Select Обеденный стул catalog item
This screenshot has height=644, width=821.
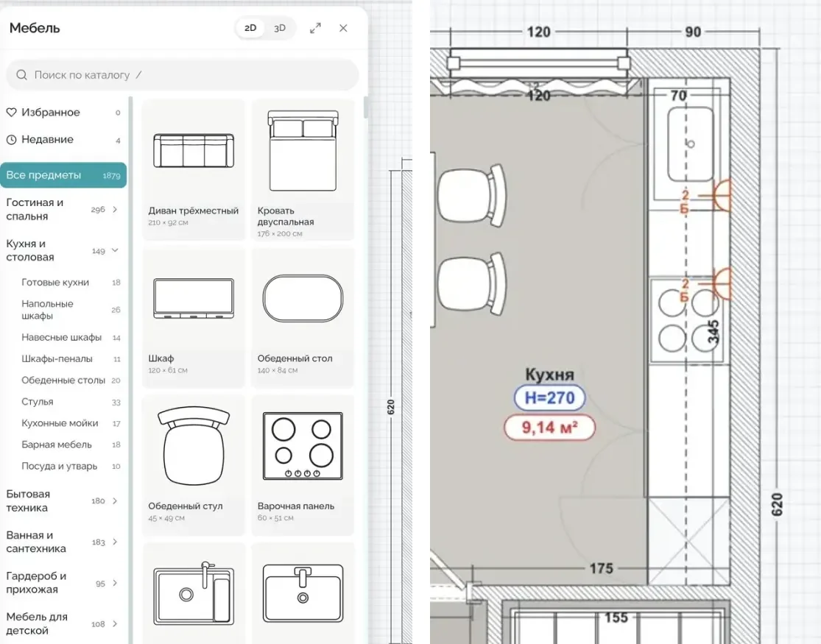point(194,465)
